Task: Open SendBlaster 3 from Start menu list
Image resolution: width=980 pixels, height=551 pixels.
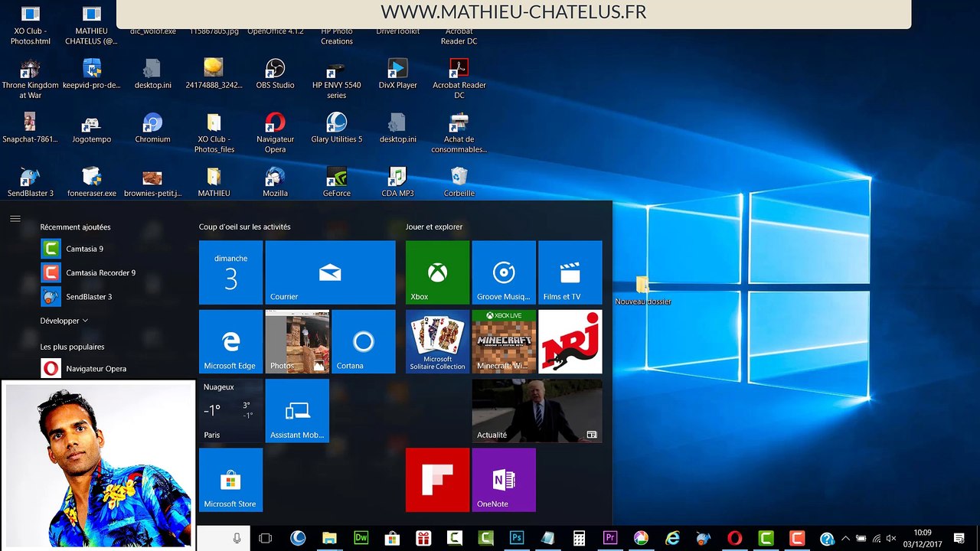Action: coord(77,296)
